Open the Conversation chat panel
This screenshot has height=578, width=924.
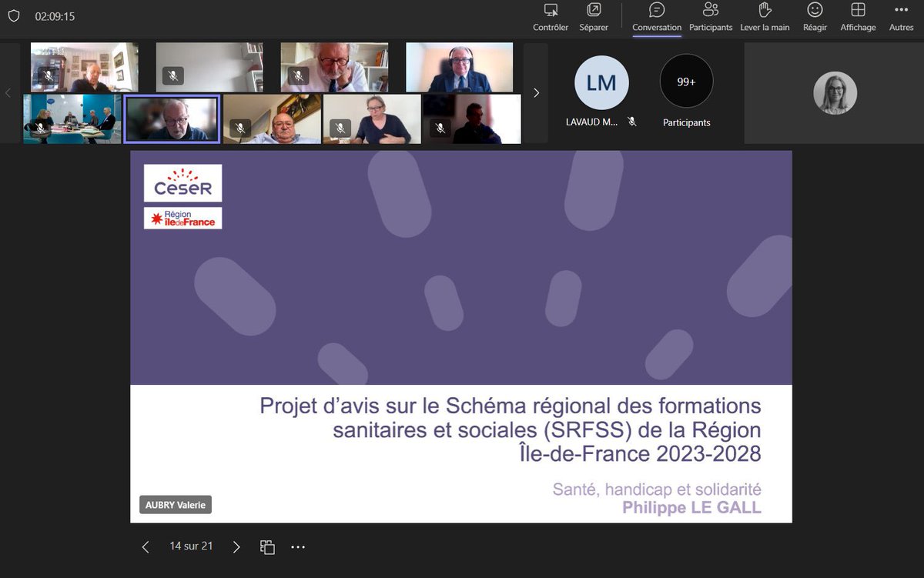tap(657, 17)
